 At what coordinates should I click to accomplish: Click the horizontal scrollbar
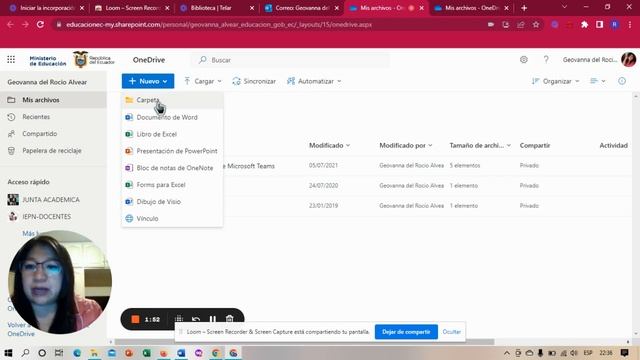click(x=304, y=342)
